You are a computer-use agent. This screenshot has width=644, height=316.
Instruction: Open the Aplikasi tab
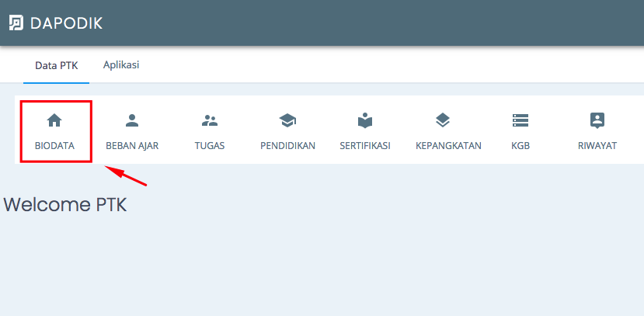click(121, 65)
